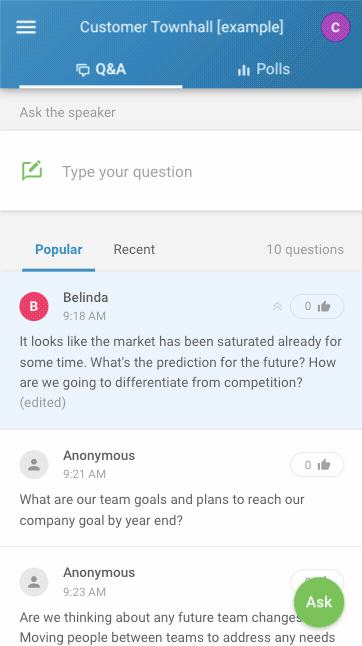
Task: Click the double chevron icon on Belinda's question
Action: click(x=277, y=307)
